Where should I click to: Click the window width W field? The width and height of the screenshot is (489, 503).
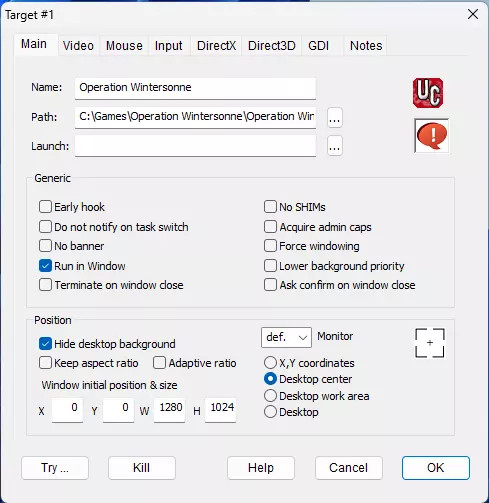pyautogui.click(x=169, y=410)
